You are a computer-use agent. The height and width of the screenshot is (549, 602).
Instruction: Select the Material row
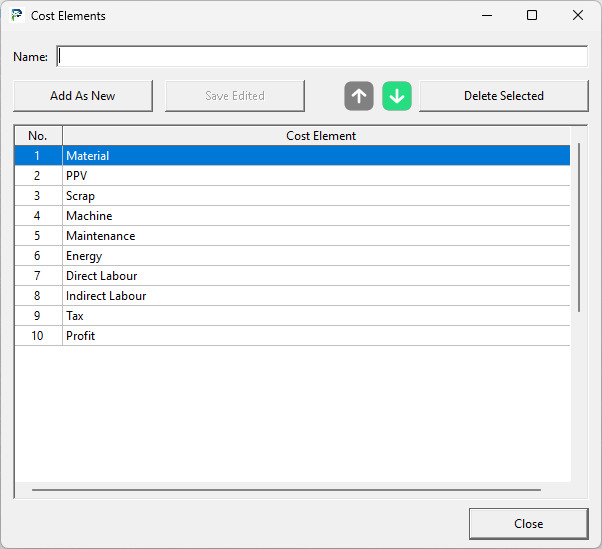click(x=292, y=155)
